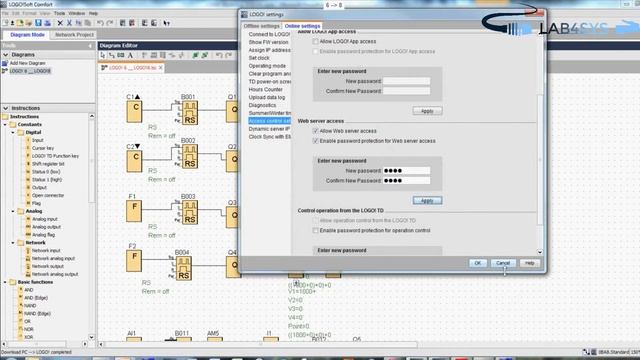Viewport: 640px width, 360px height.
Task: Collapse the Network tree folder
Action: point(13,243)
